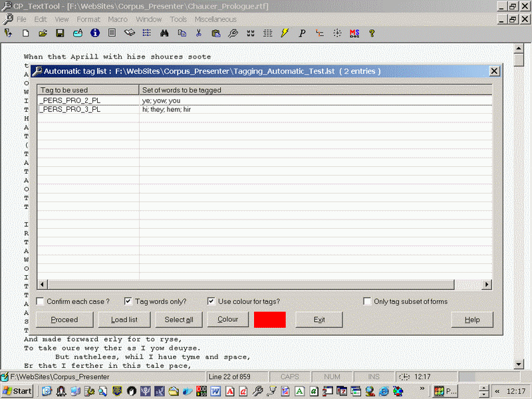Click the lightning bolt toolbar icon
The width and height of the screenshot is (532, 399).
pos(285,33)
